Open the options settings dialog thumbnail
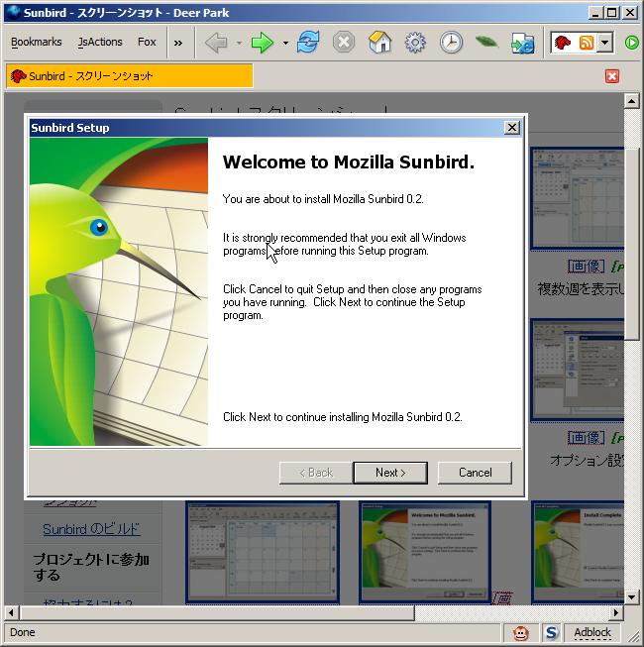Viewport: 644px width, 647px height. click(x=578, y=371)
